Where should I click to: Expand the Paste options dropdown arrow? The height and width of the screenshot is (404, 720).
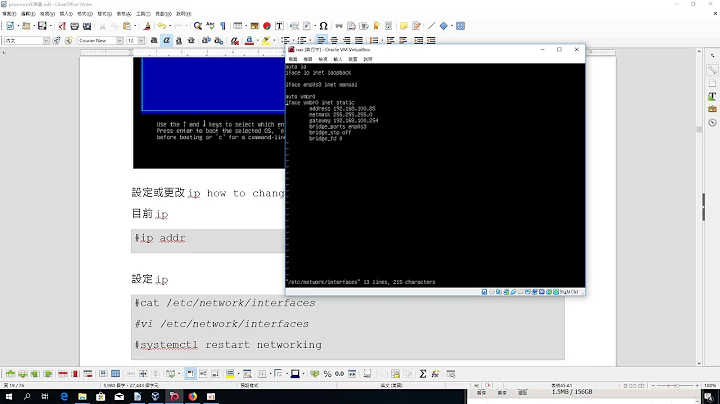coord(135,26)
